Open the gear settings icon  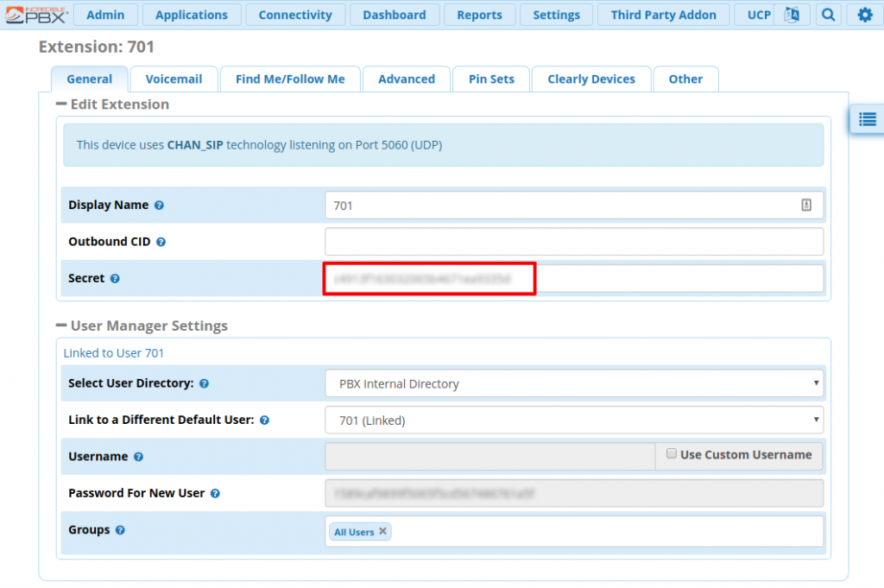[865, 15]
